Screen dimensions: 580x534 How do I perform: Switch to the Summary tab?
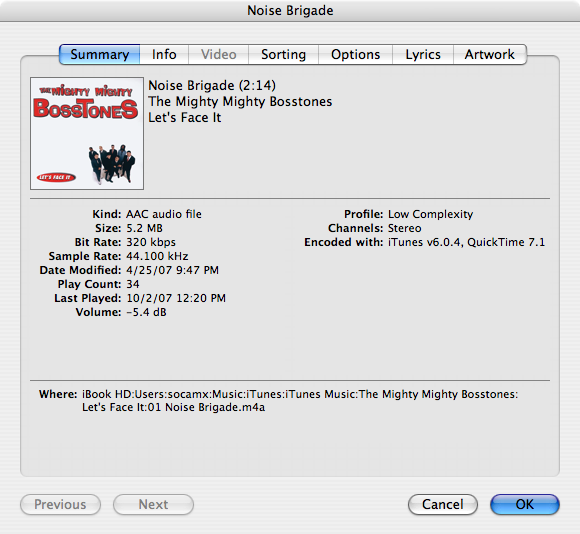click(100, 54)
